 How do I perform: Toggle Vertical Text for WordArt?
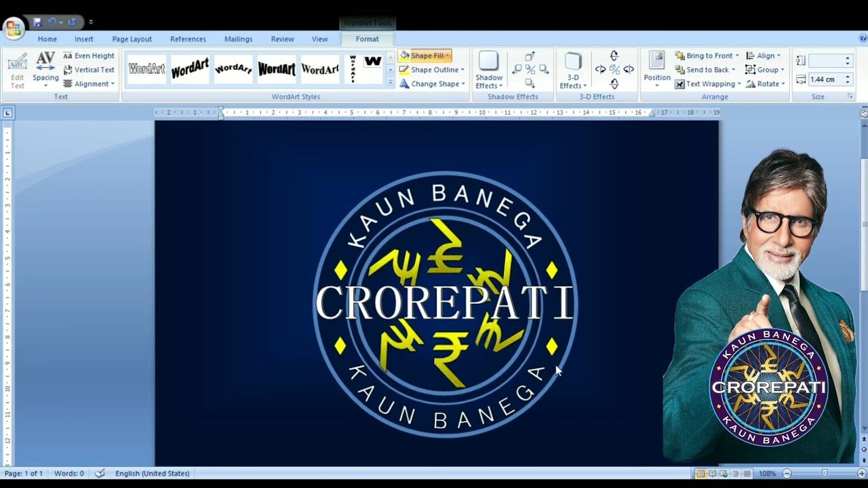tap(89, 70)
